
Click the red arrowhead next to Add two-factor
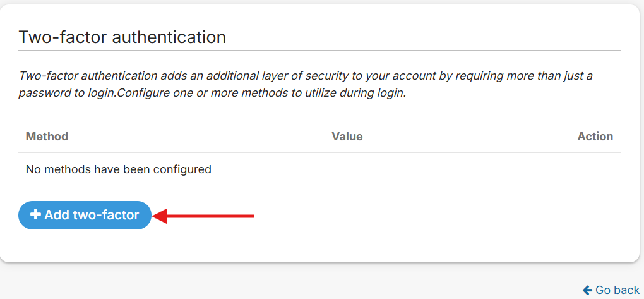click(x=160, y=216)
